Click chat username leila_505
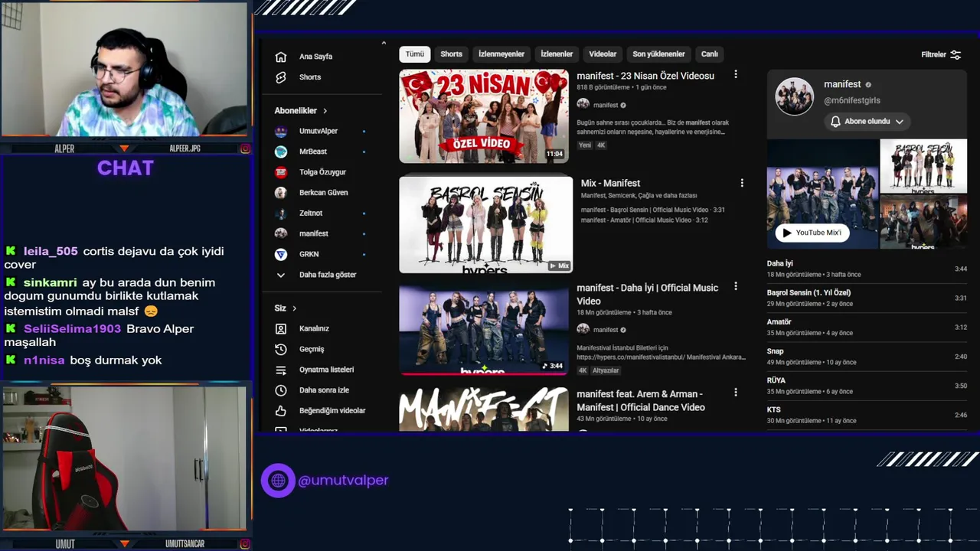The width and height of the screenshot is (980, 551). [x=51, y=251]
